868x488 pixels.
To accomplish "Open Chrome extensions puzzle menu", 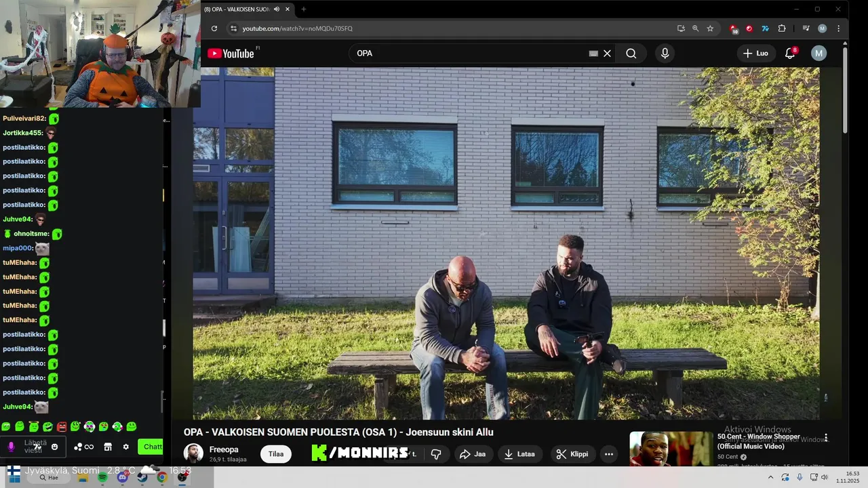I will click(x=782, y=28).
